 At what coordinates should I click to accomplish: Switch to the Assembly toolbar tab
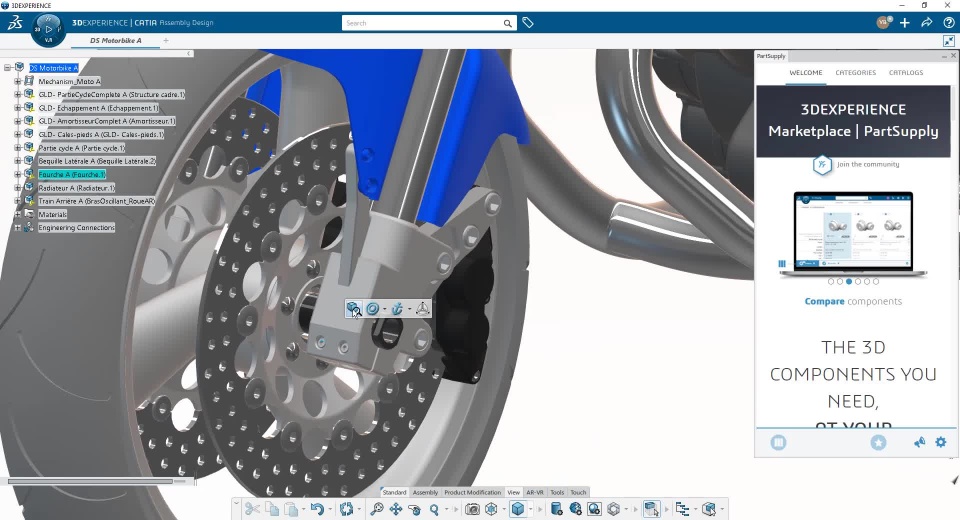click(x=426, y=492)
